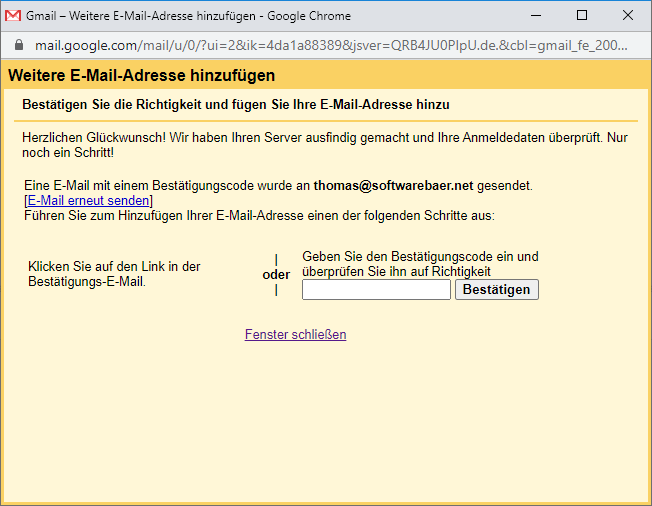Viewport: 652px width, 506px height.
Task: Click the "Weitere E-Mail-Adresse hinzufügen" yellow header
Action: (x=142, y=76)
